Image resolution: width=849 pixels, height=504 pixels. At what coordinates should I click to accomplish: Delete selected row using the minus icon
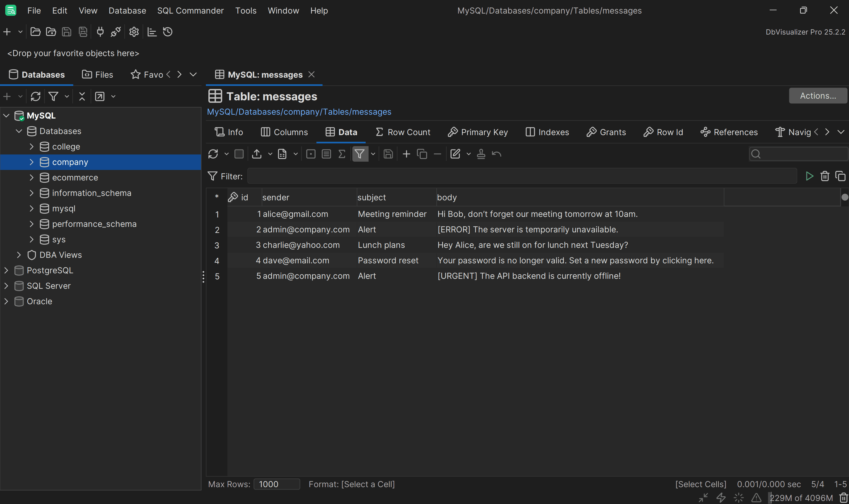(437, 154)
